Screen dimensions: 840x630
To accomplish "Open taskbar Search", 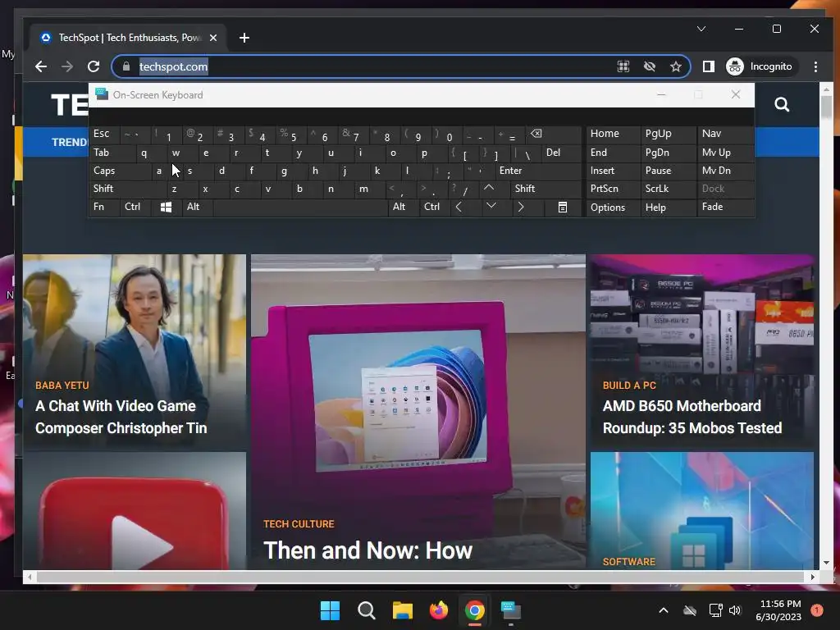I will (367, 610).
